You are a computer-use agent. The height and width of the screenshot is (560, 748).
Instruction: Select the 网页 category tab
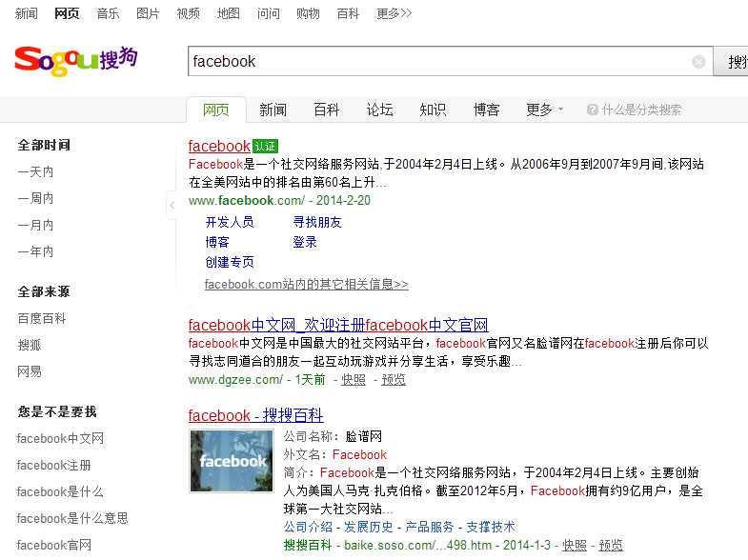[216, 110]
